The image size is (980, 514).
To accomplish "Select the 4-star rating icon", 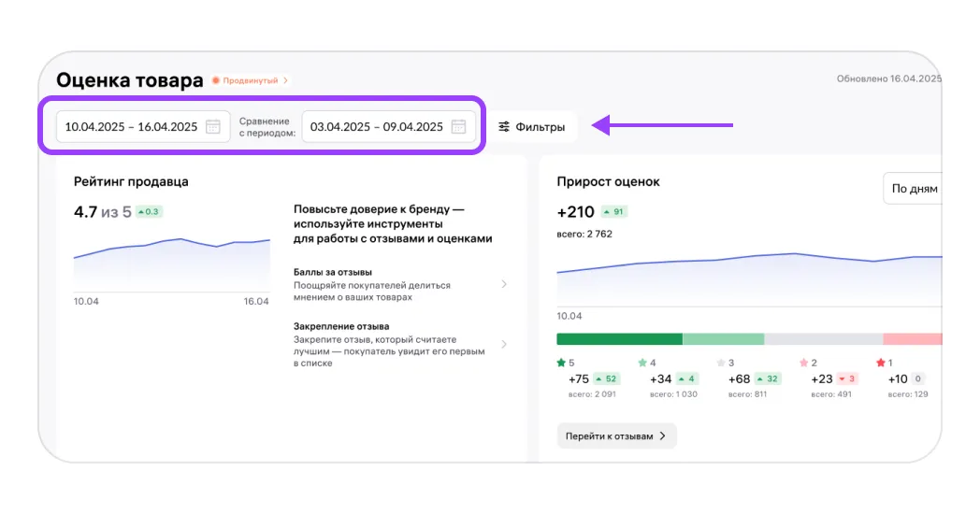I will tap(642, 363).
